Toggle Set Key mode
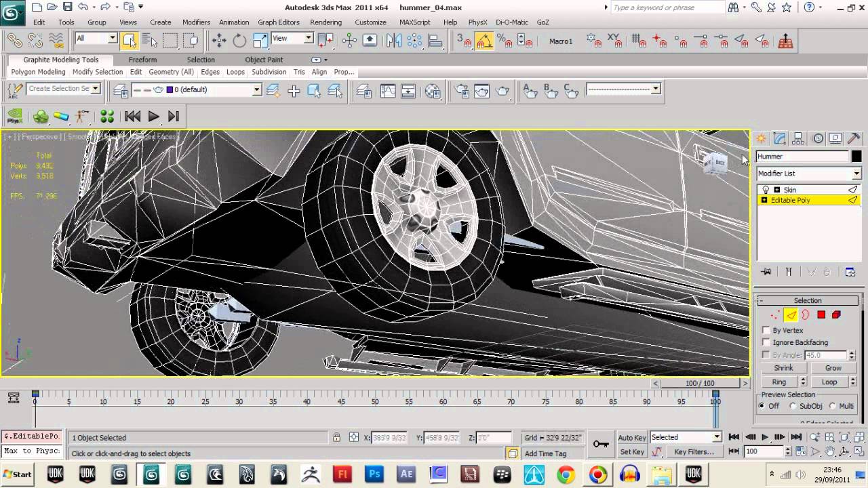868x488 pixels. tap(632, 452)
